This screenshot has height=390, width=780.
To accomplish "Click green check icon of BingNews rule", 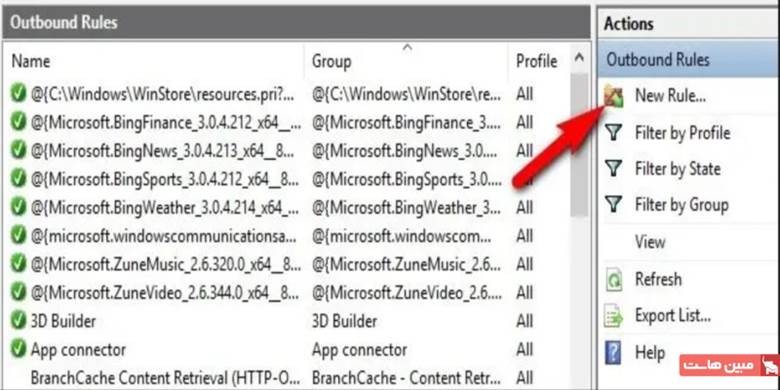I will (18, 150).
